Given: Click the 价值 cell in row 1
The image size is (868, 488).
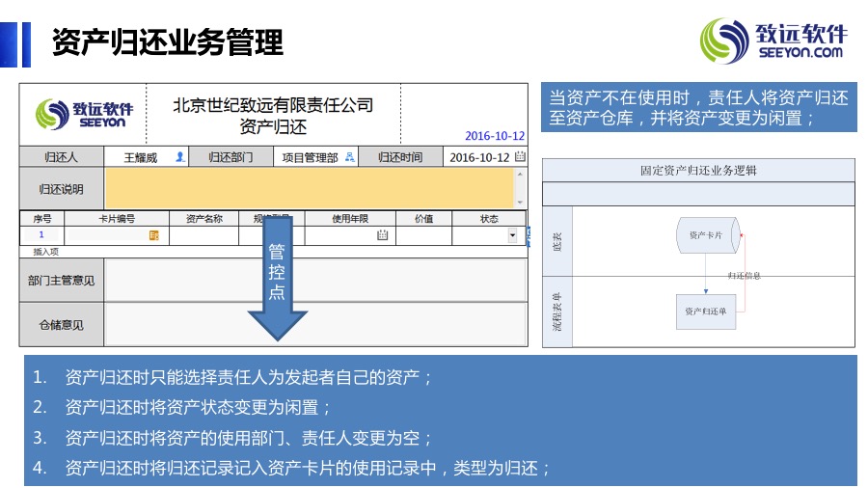Looking at the screenshot, I should pos(423,235).
